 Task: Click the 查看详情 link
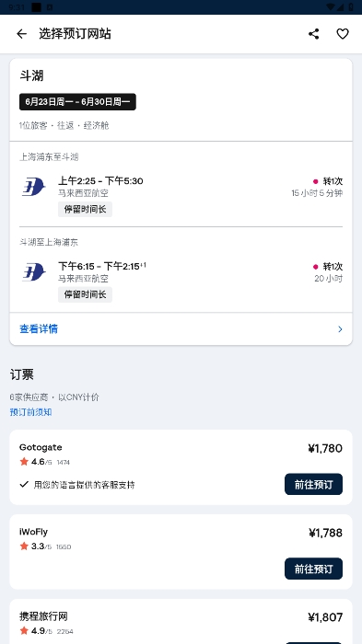[39, 329]
